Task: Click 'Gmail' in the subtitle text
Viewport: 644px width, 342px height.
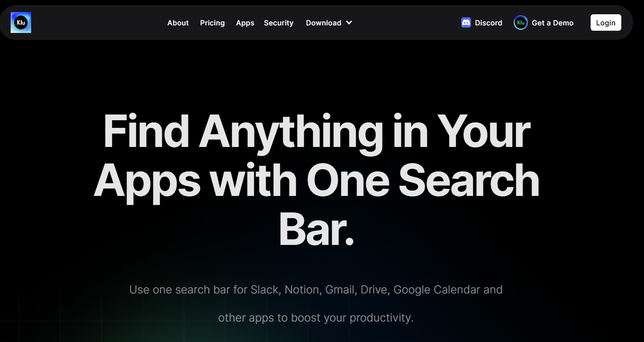Action: 340,289
